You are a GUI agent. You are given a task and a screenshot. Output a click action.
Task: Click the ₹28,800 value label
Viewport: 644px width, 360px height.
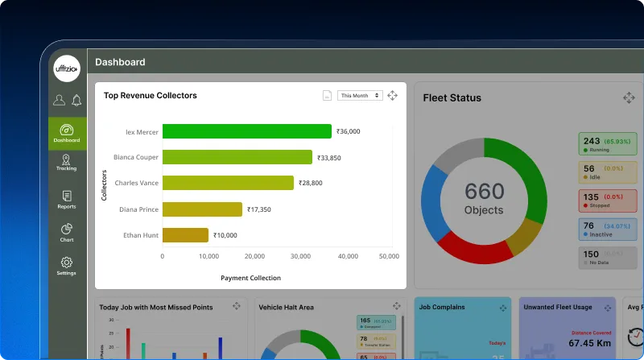click(x=311, y=183)
